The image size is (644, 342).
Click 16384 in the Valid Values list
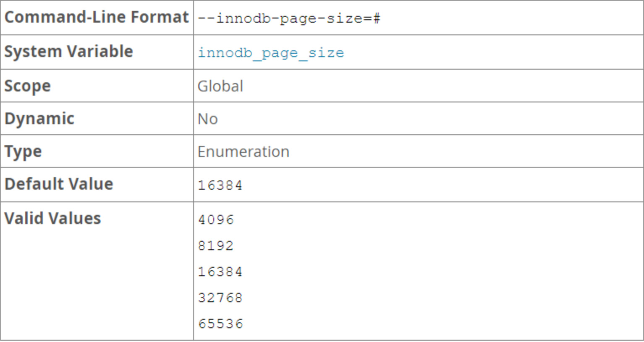pos(220,272)
